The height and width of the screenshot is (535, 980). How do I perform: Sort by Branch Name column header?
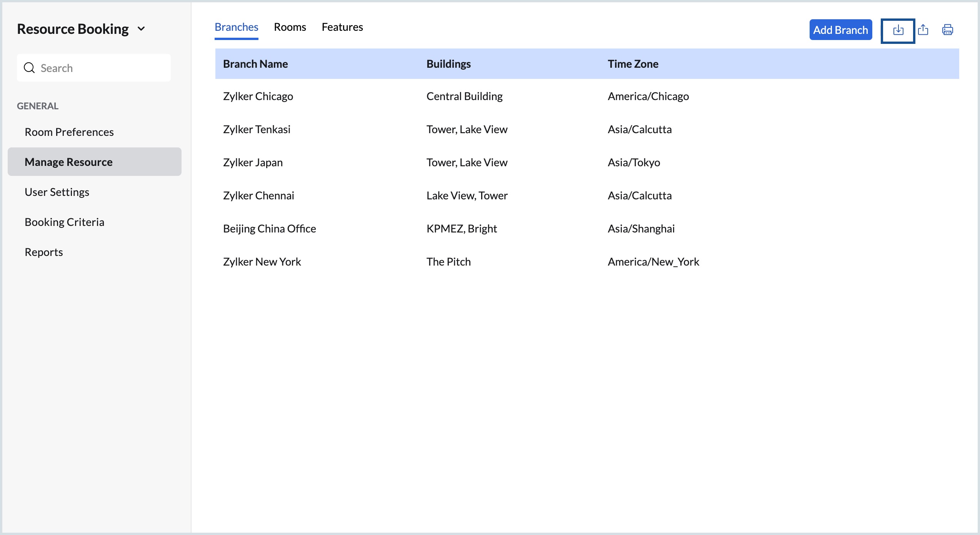coord(255,64)
